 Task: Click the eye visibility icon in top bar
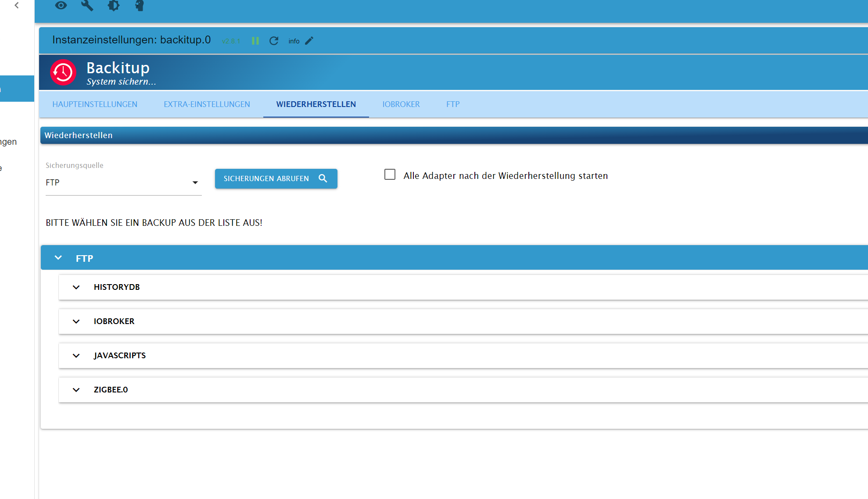[x=61, y=5]
